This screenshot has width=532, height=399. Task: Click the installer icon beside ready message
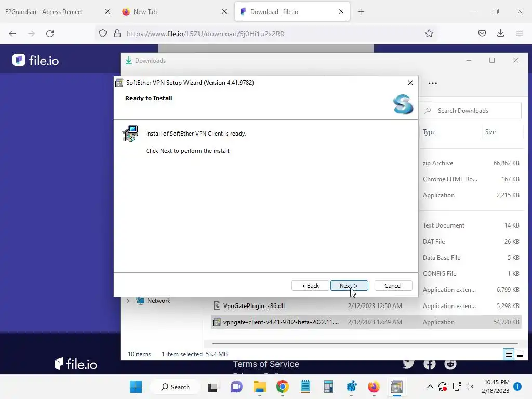pos(130,134)
